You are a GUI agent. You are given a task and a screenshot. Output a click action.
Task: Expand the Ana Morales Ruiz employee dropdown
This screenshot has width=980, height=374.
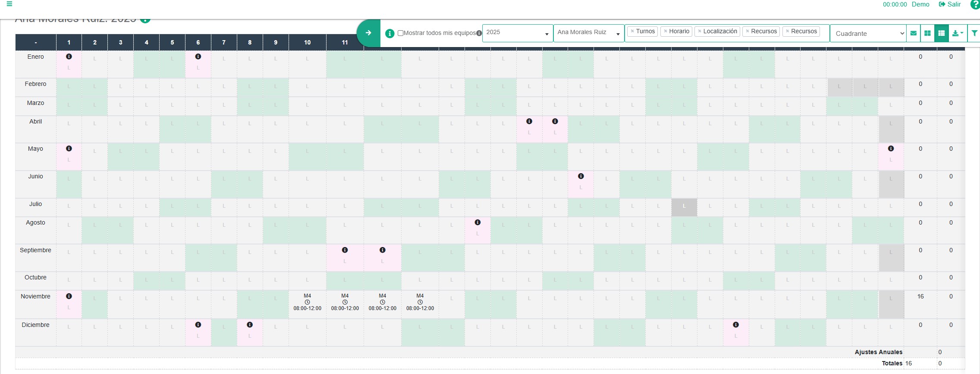point(588,33)
